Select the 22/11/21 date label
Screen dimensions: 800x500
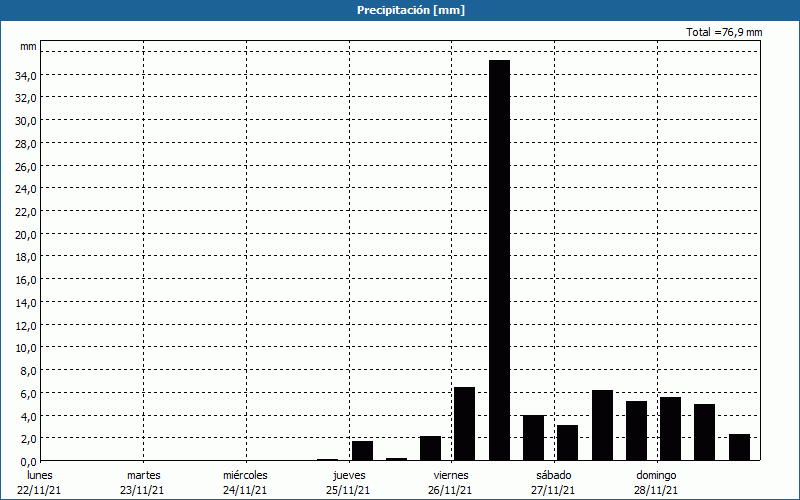[39, 490]
